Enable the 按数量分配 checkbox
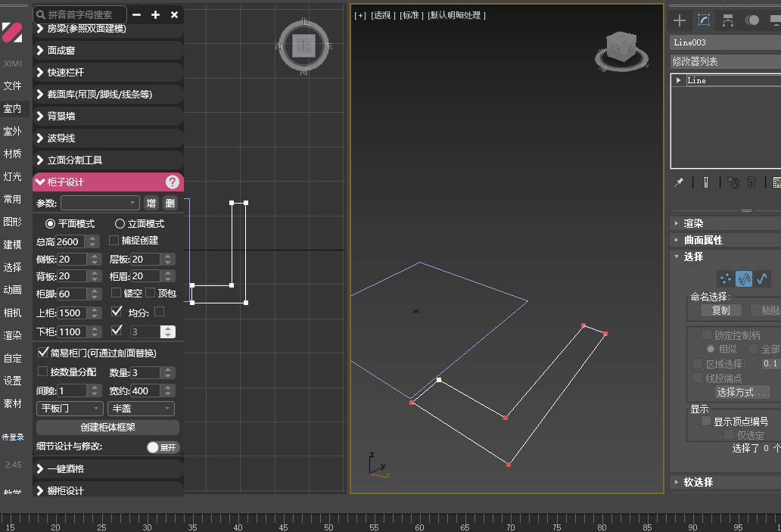Image resolution: width=781 pixels, height=532 pixels. click(x=43, y=371)
